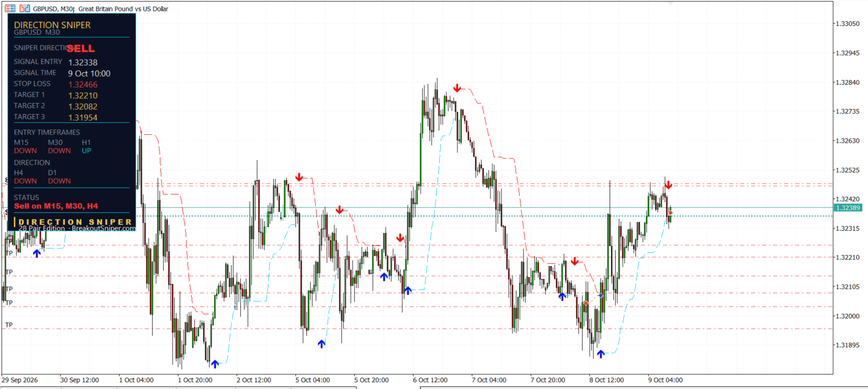Click the chart title GBPUSD, M30
This screenshot has width=868, height=389.
coord(53,9)
